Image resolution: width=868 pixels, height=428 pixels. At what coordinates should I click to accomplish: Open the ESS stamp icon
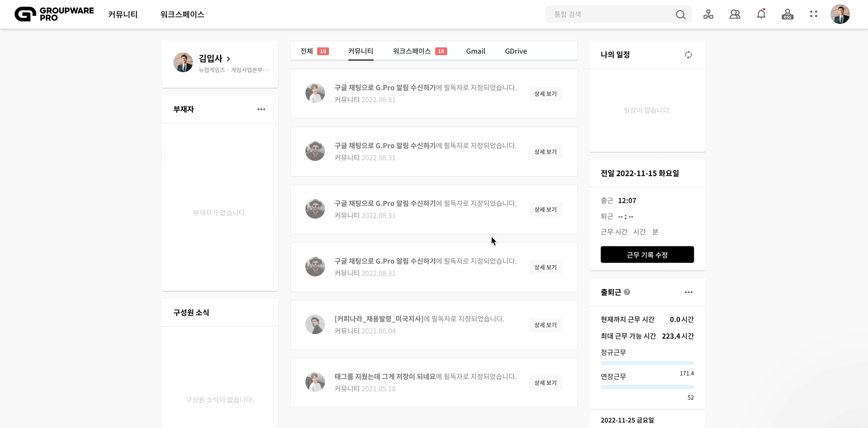tap(787, 14)
